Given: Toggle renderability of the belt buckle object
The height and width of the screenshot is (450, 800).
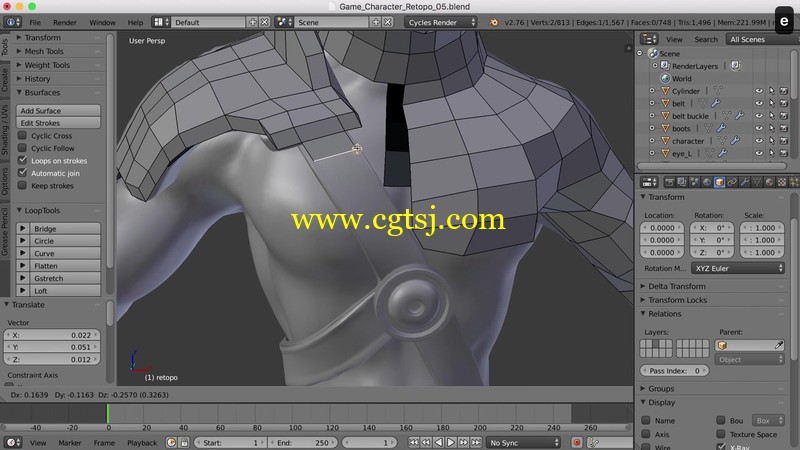Looking at the screenshot, I should [x=784, y=116].
